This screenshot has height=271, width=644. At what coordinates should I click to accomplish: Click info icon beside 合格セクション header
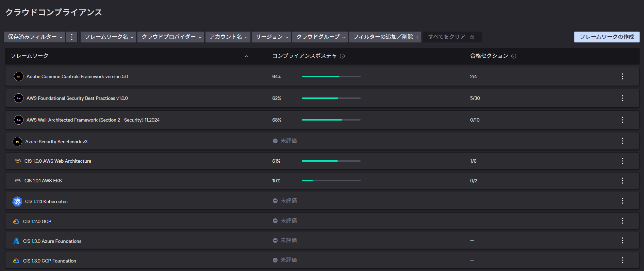(x=514, y=56)
